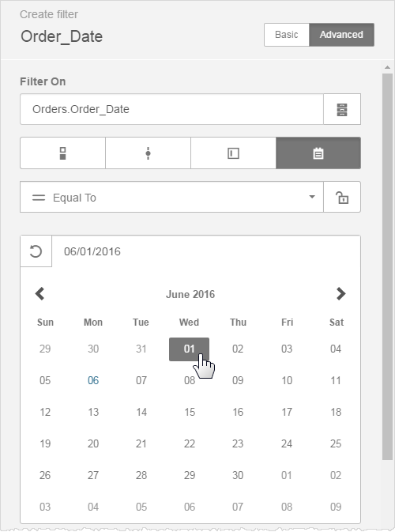Choose June 30 in the calendar

coord(238,475)
